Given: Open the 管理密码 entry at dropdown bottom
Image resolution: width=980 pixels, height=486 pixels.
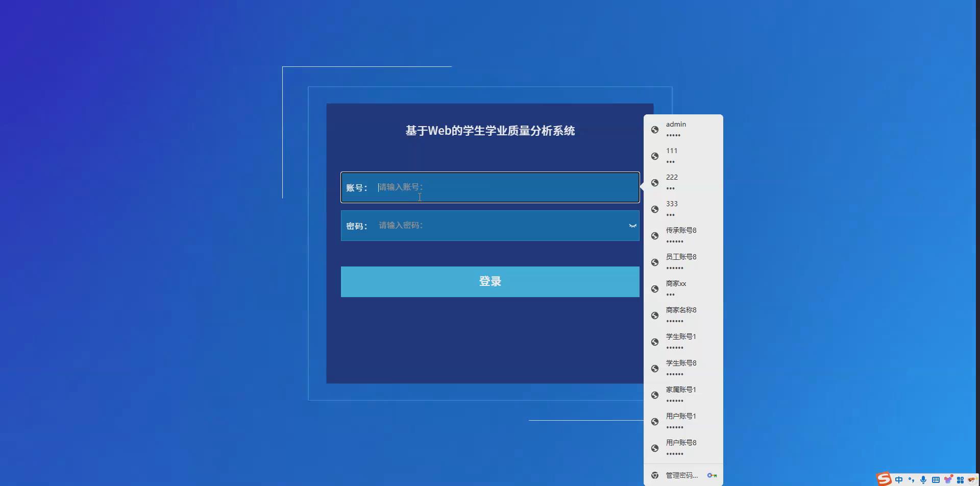Looking at the screenshot, I should click(680, 475).
